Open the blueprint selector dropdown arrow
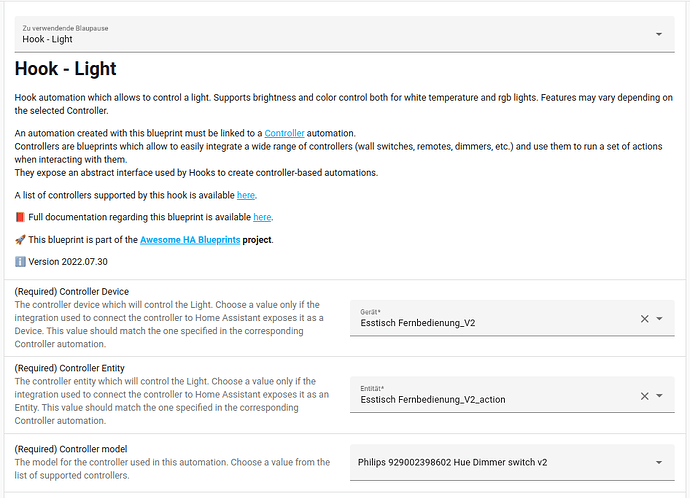This screenshot has height=498, width=690. tap(659, 34)
